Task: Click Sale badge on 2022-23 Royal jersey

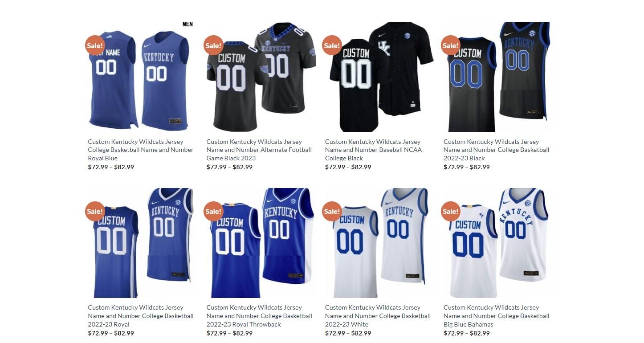Action: click(95, 211)
